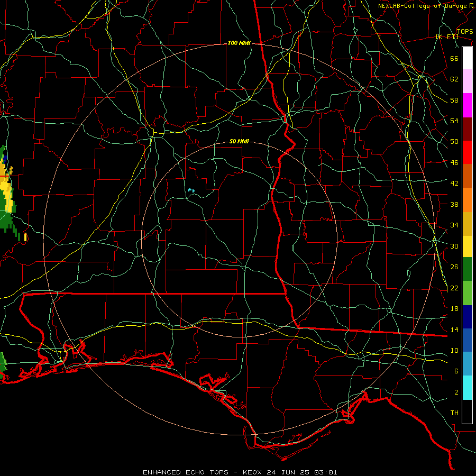This screenshot has width=476, height=476.
Task: Click the white swatch in the tops legend
Action: [x=467, y=58]
